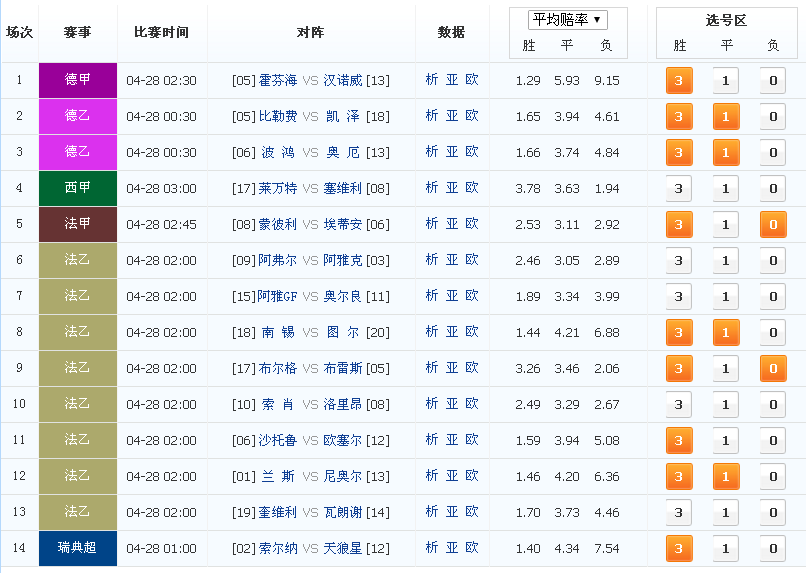Open team link 霍芬海
Viewport: 806px width, 573px height.
pyautogui.click(x=278, y=80)
